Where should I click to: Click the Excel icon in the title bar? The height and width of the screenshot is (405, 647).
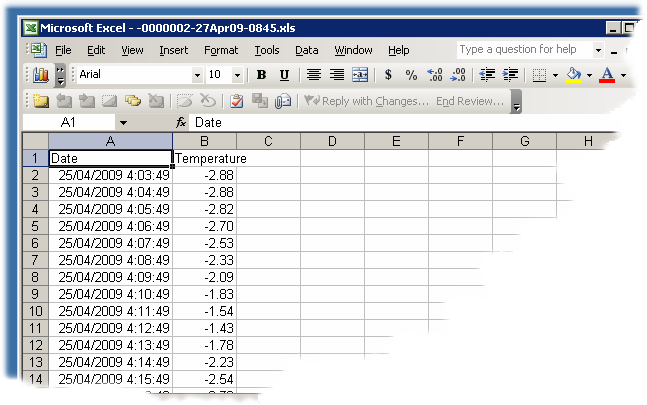tap(31, 28)
